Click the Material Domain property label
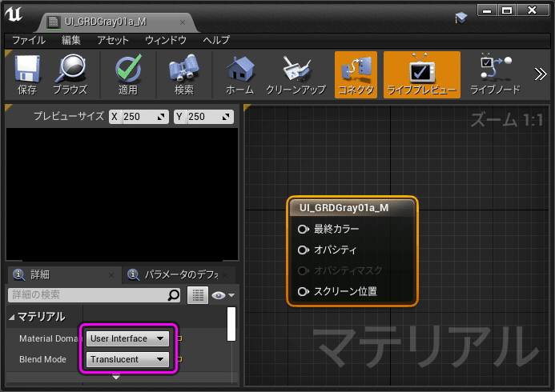This screenshot has height=392, width=555. coord(49,338)
